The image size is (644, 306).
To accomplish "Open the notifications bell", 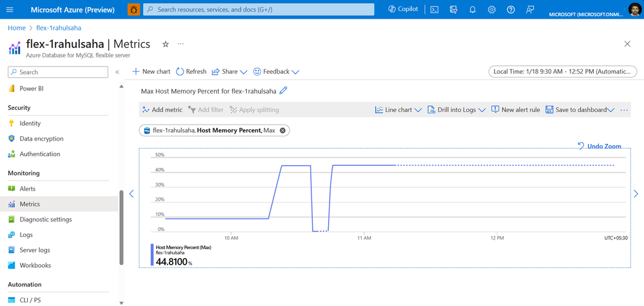I will pos(473,10).
